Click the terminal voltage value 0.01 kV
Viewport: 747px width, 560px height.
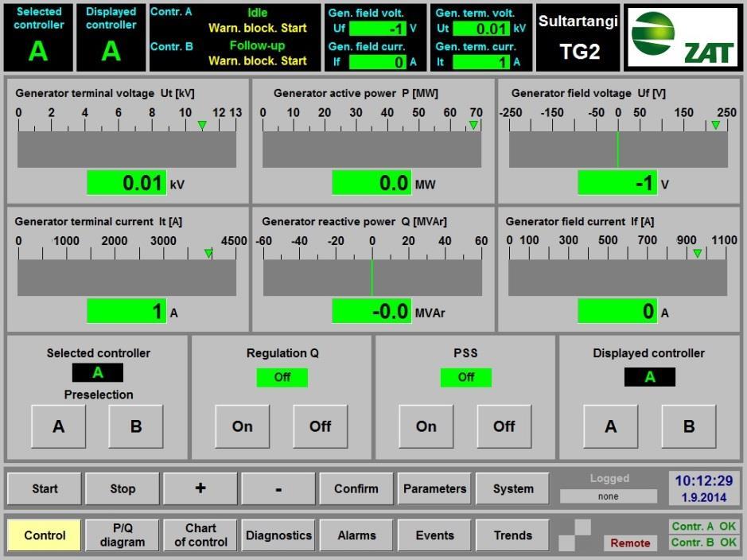tap(126, 183)
